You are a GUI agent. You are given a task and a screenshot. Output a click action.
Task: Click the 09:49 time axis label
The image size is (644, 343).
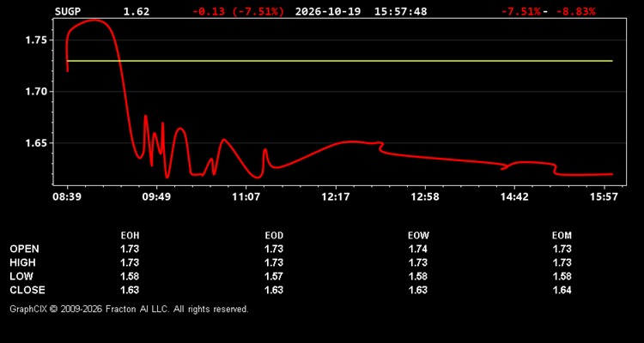[x=156, y=197]
